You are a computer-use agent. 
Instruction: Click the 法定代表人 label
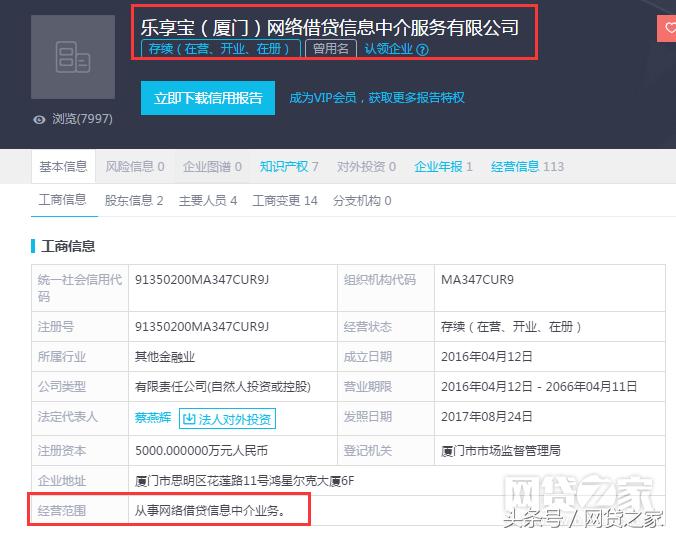68,417
